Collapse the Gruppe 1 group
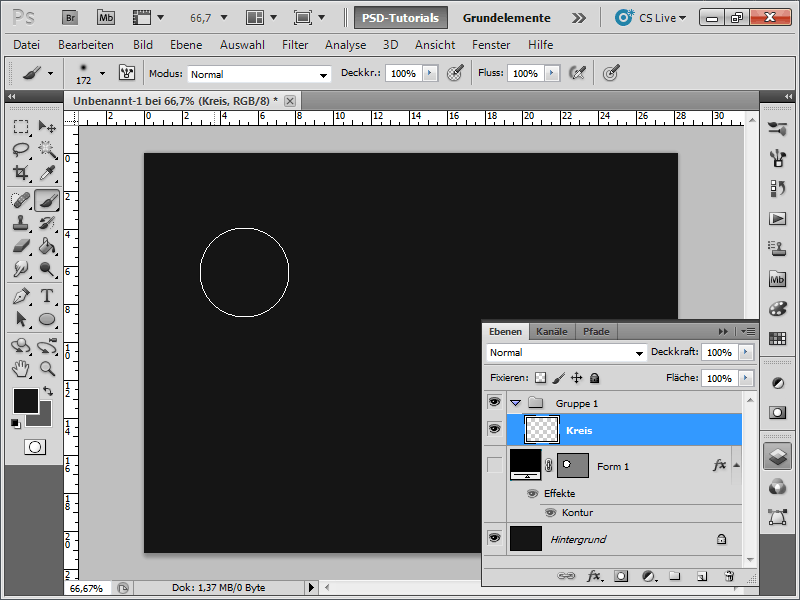 (515, 403)
